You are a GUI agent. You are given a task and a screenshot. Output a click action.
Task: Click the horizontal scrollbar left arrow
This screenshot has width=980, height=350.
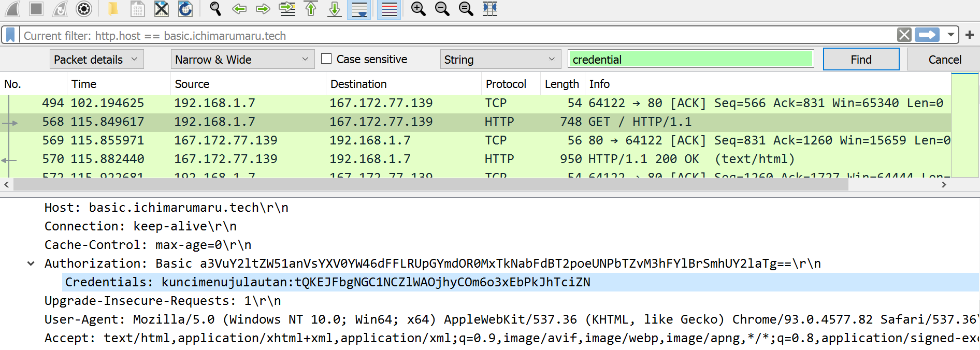click(6, 184)
